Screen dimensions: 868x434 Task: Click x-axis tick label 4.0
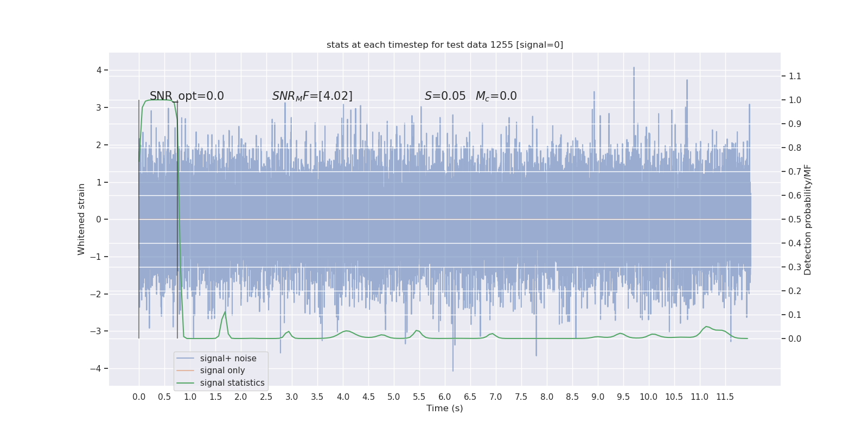343,397
